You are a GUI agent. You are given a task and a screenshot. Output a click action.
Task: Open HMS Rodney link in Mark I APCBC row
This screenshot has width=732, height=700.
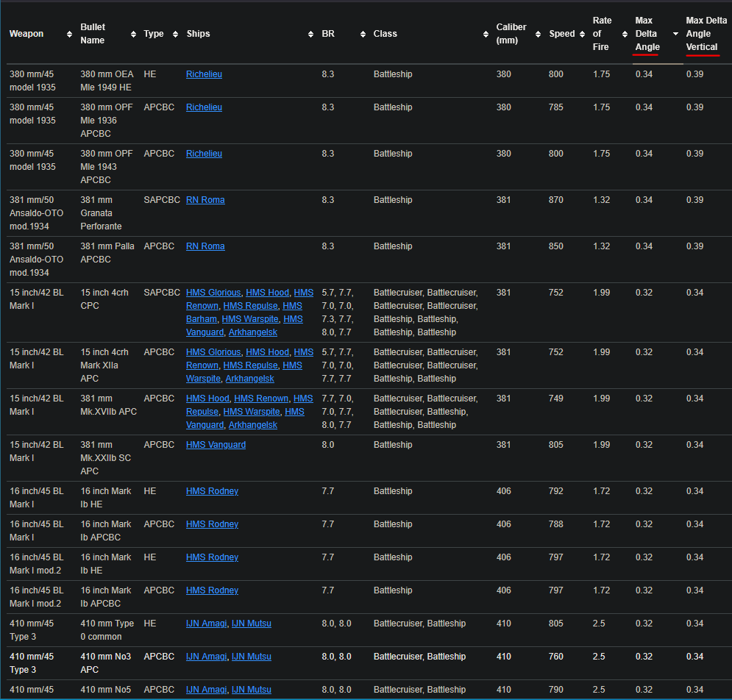point(212,524)
